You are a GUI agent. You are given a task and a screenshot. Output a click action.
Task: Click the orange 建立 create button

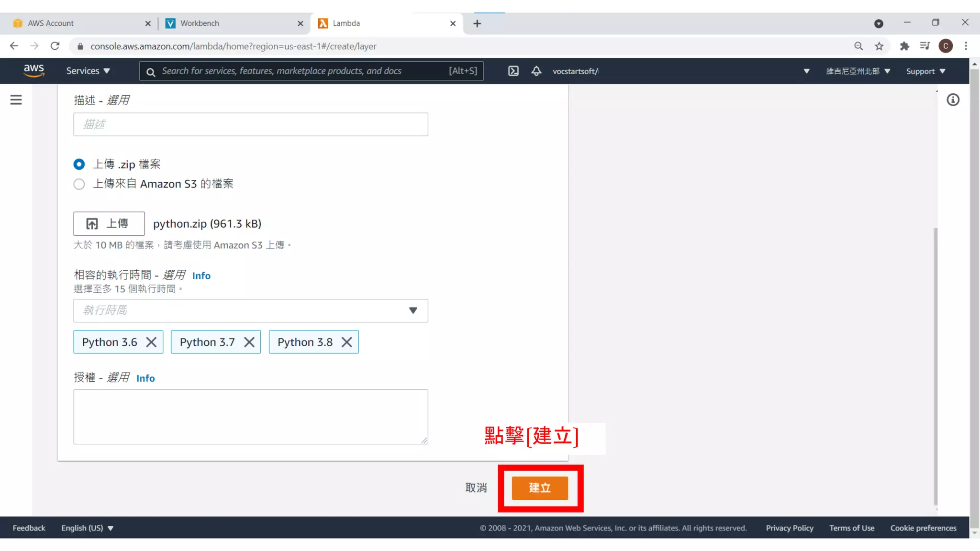tap(539, 488)
